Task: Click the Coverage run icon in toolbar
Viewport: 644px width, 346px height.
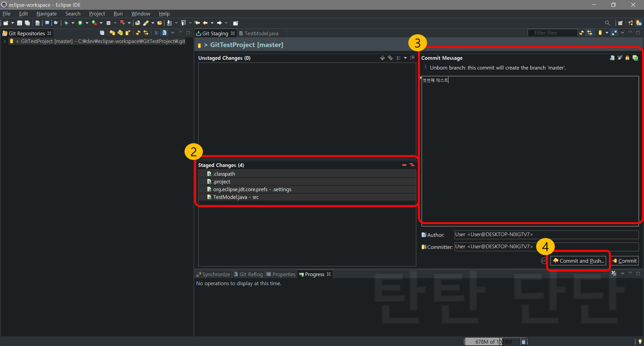Action: point(94,23)
